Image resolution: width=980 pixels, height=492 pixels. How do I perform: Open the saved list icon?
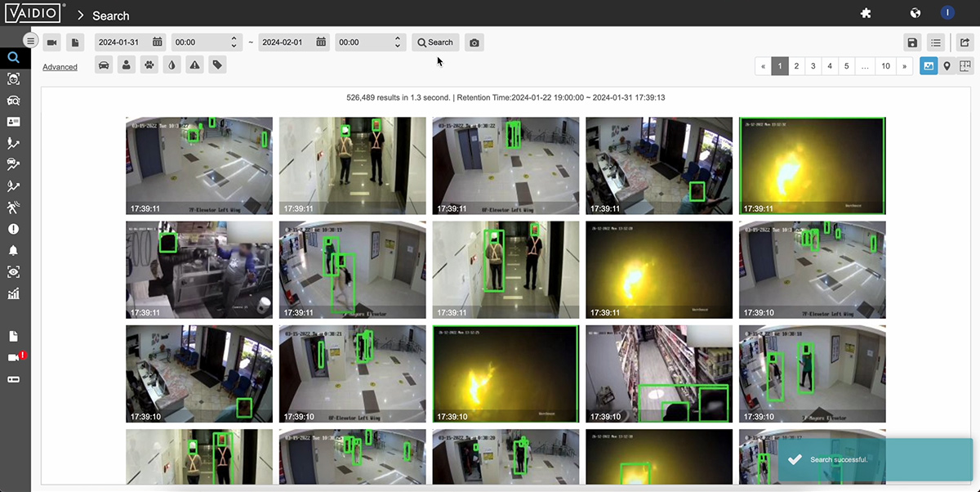[x=936, y=42]
